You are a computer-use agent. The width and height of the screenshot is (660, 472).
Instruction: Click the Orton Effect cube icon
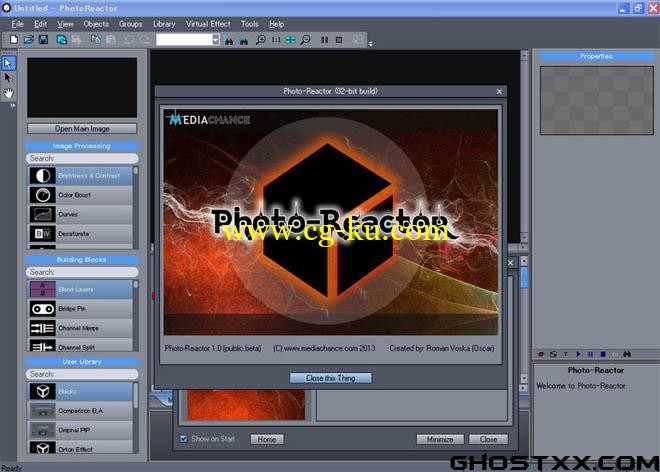coord(43,448)
